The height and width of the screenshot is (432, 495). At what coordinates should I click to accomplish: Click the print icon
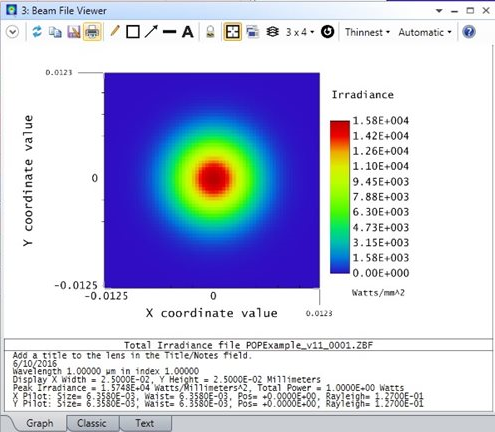point(92,32)
